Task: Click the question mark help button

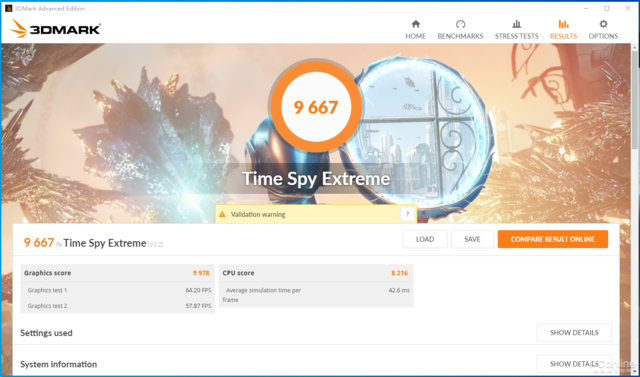Action: [x=407, y=214]
